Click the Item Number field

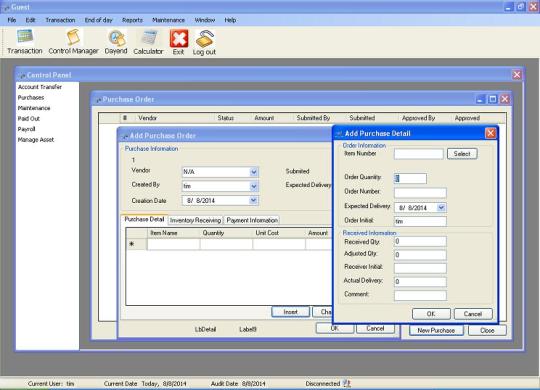[x=418, y=154]
